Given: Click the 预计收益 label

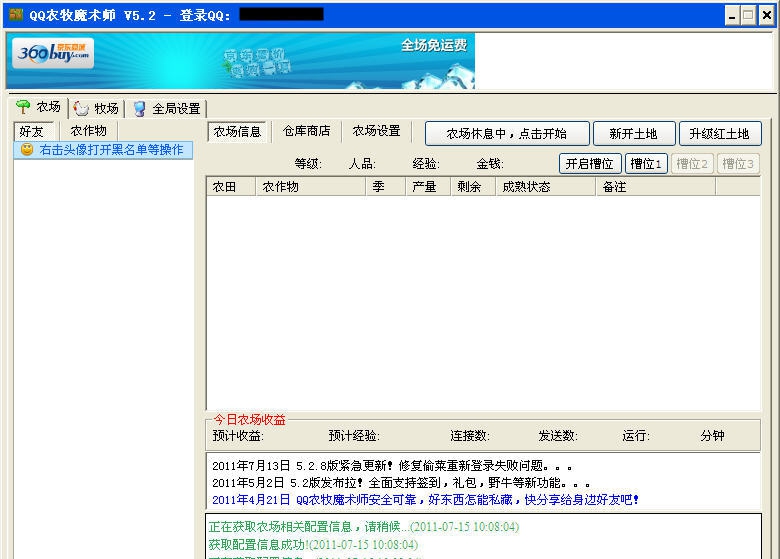Looking at the screenshot, I should point(238,436).
